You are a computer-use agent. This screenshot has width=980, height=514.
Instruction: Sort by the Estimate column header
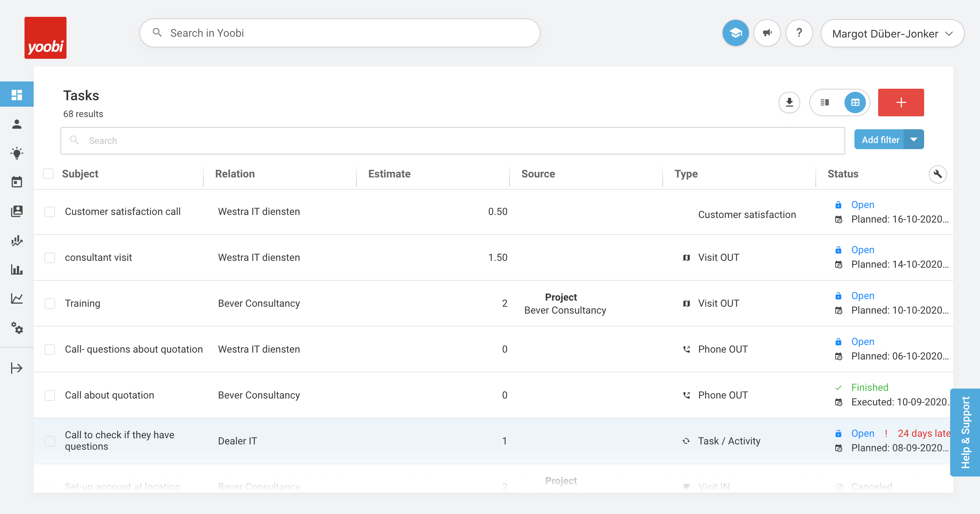[389, 174]
